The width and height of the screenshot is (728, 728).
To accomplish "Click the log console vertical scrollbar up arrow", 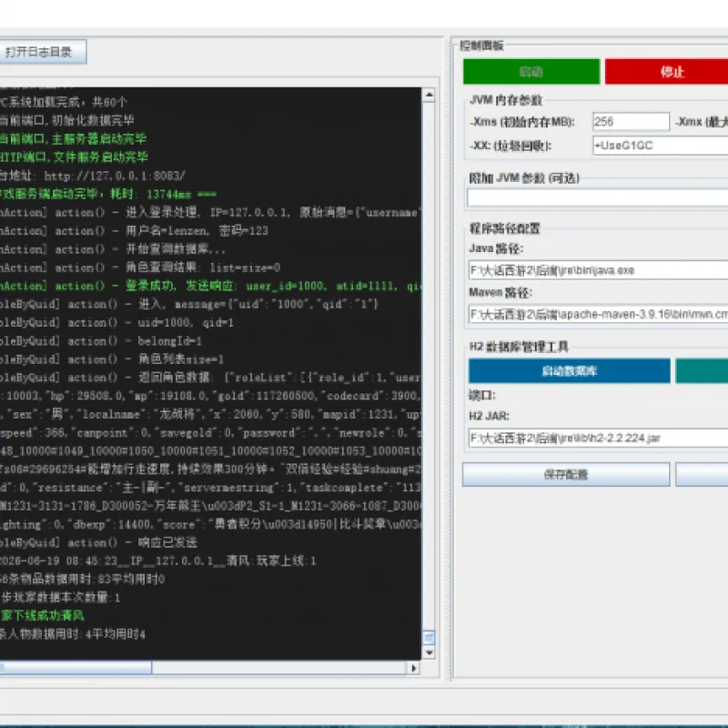I will pos(429,95).
